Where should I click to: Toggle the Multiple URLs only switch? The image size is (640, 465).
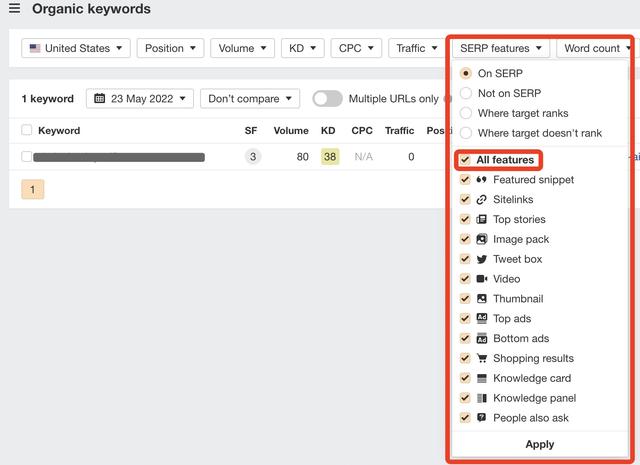tap(327, 99)
